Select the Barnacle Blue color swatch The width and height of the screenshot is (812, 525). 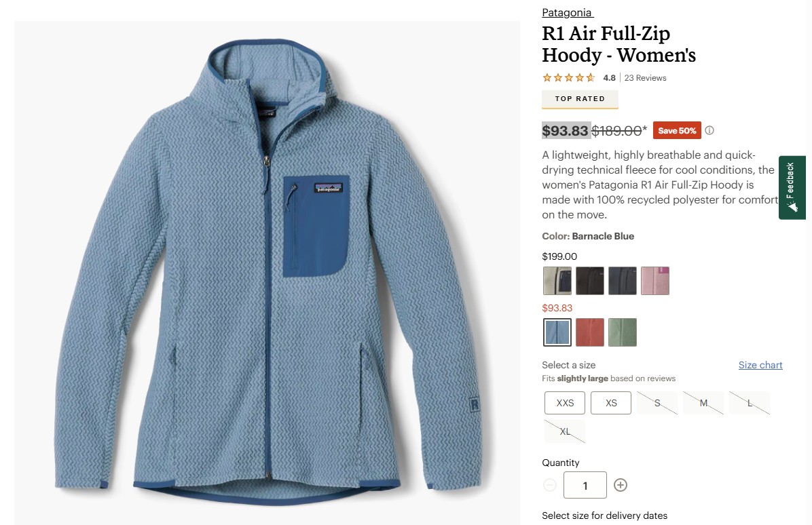tap(557, 332)
